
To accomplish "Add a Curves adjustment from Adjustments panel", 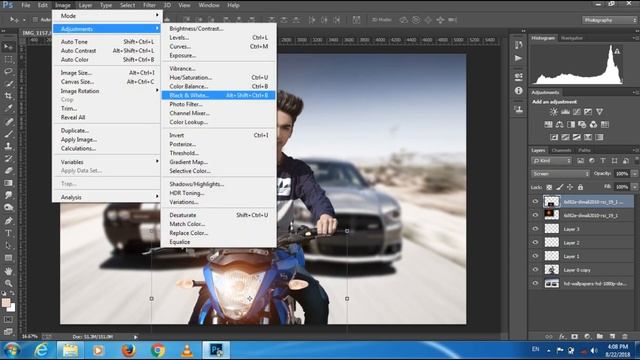I will [576, 111].
